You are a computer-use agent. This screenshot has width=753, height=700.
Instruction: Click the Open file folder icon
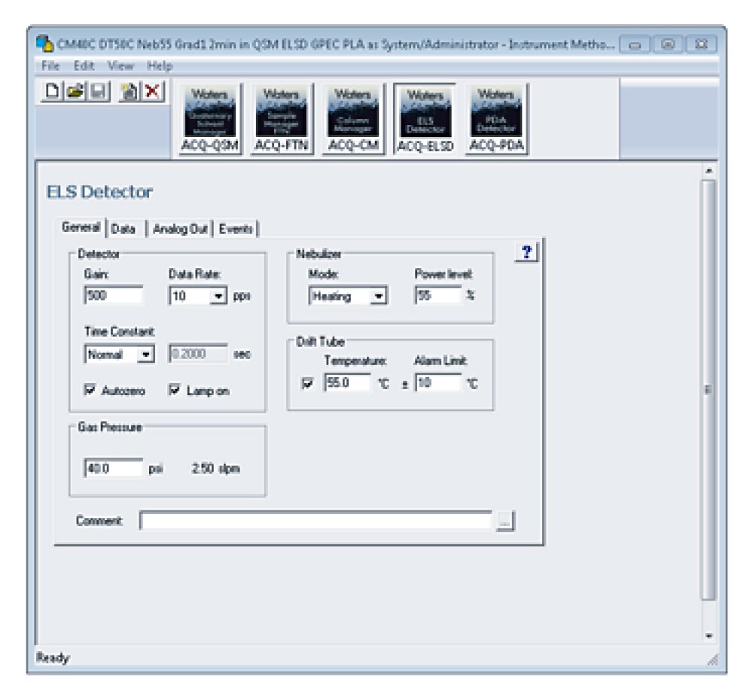point(74,92)
